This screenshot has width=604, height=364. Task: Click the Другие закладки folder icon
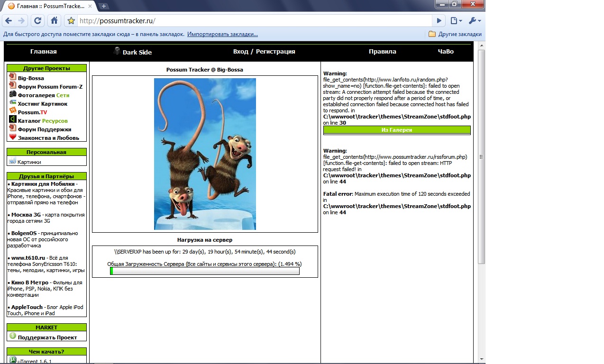432,34
